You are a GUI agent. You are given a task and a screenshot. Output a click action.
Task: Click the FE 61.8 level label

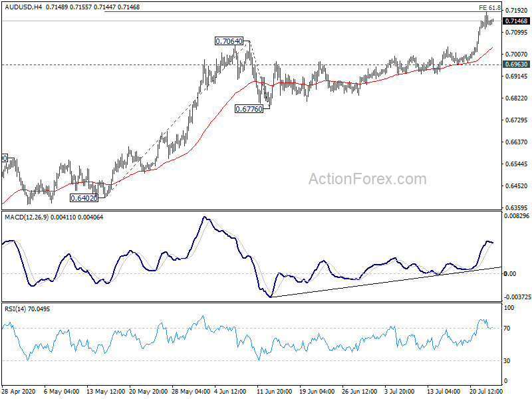(x=489, y=7)
